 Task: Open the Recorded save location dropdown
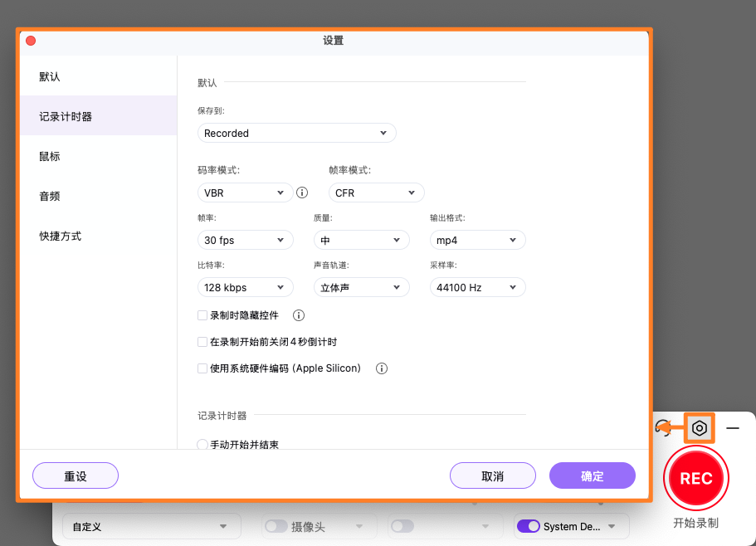click(296, 133)
